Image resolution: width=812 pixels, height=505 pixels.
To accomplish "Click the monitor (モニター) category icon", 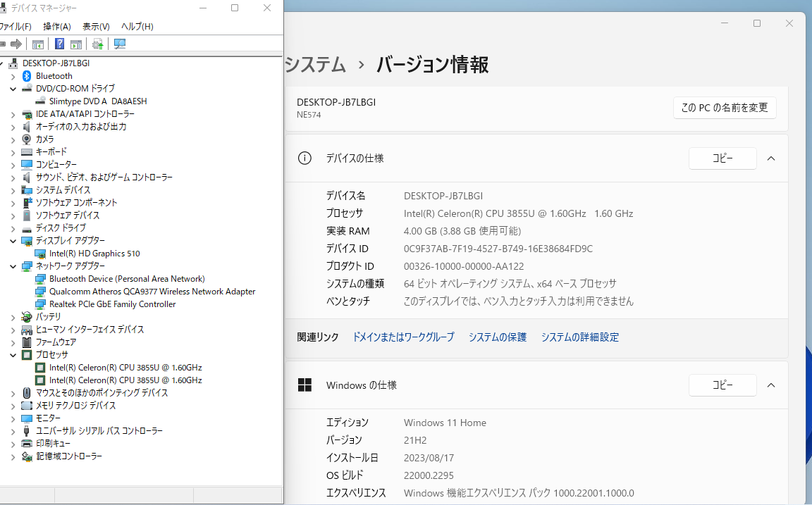I will click(x=27, y=418).
